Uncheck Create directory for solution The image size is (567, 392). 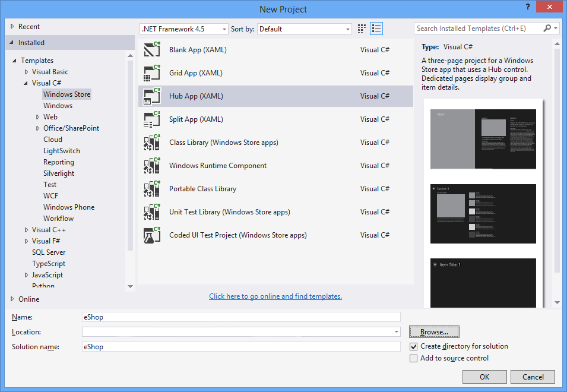414,346
